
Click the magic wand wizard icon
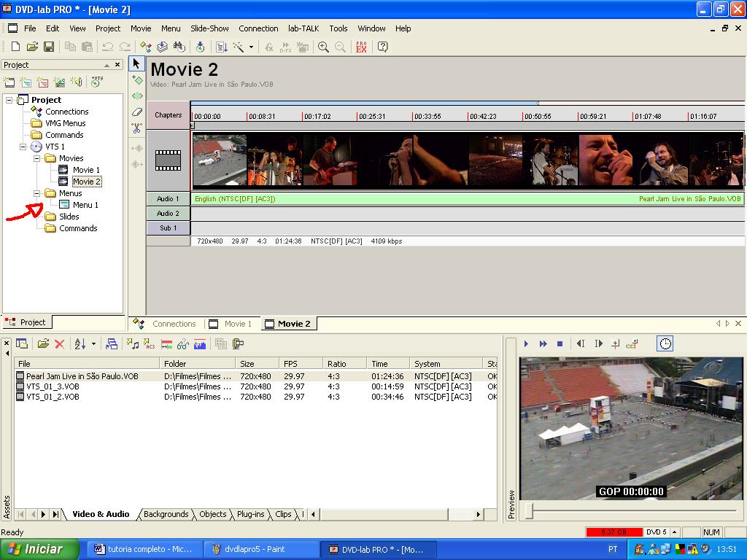point(239,47)
